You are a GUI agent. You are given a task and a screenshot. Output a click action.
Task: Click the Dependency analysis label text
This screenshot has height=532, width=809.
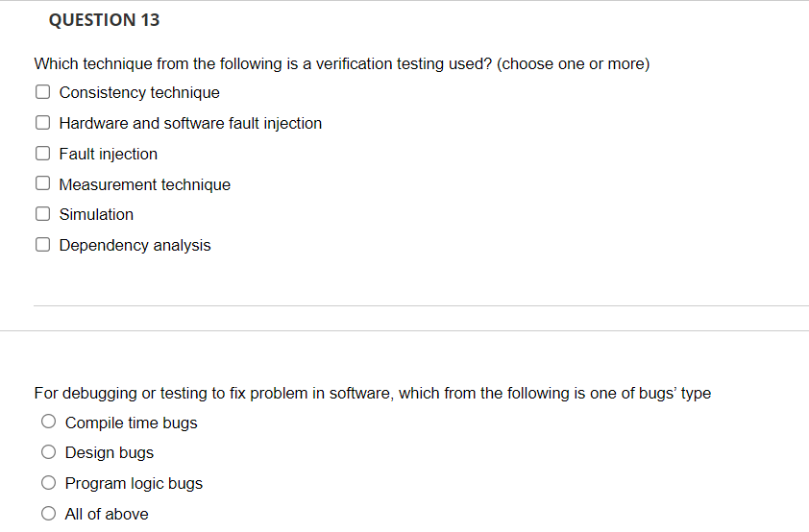click(135, 246)
